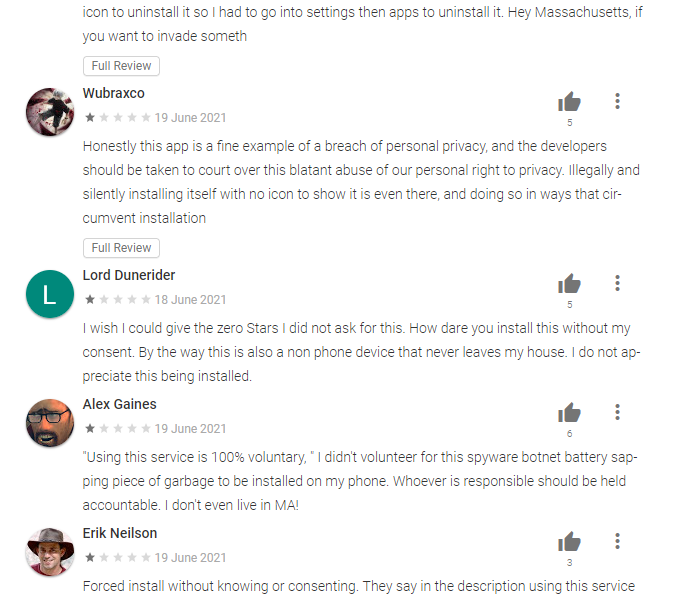Click Lord Dunerider's green L avatar
Image resolution: width=675 pixels, height=600 pixels.
point(50,294)
